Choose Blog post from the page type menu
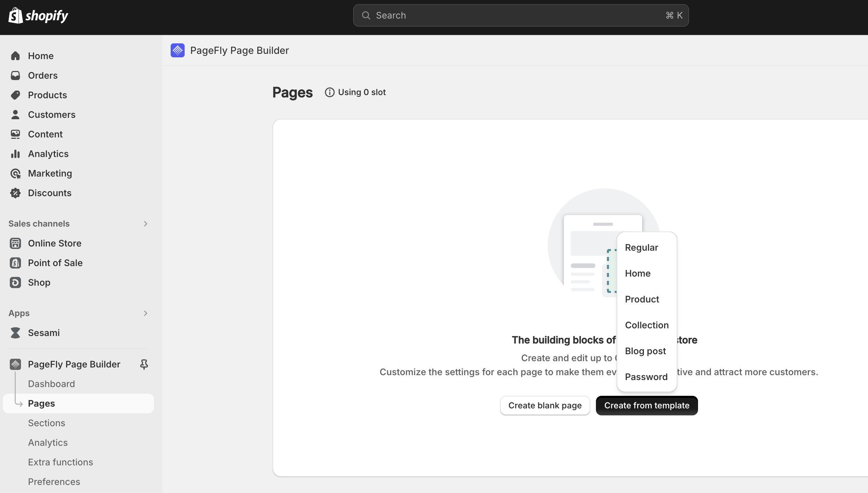868x493 pixels. click(x=647, y=351)
